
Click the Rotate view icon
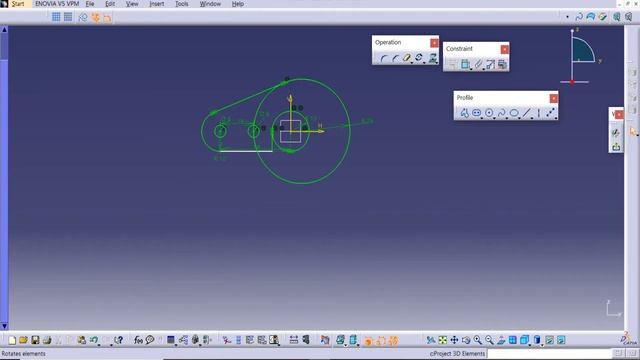(466, 340)
